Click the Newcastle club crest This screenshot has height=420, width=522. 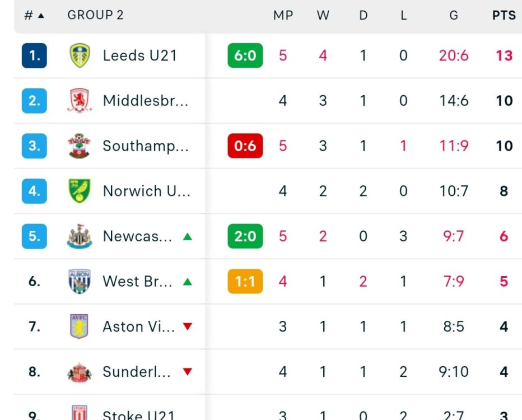point(80,236)
